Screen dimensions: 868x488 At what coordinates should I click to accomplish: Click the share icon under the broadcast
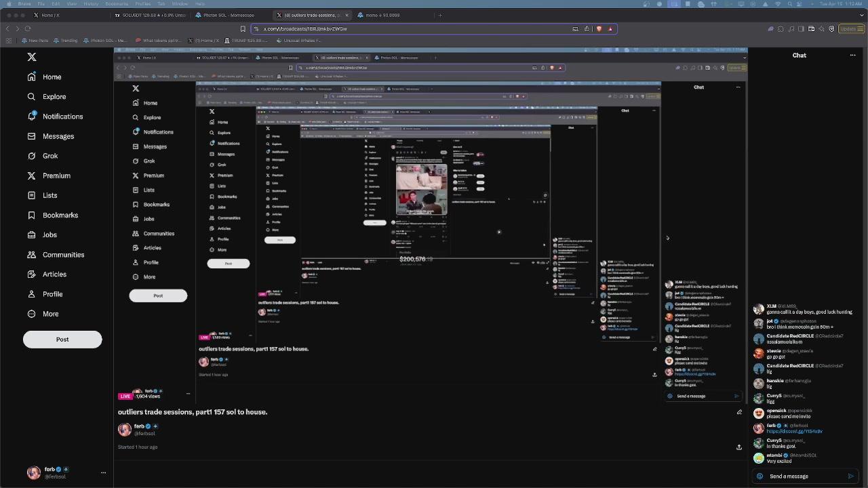(739, 447)
